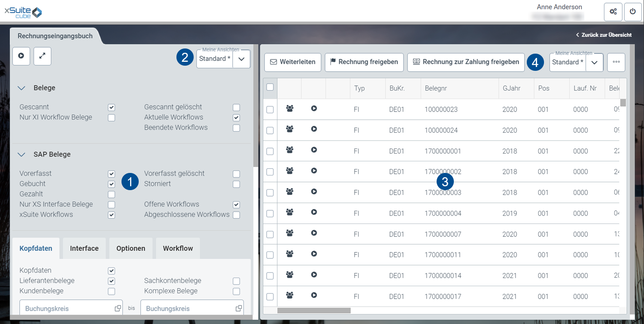Click the expand arrows fullscreen icon

43,56
